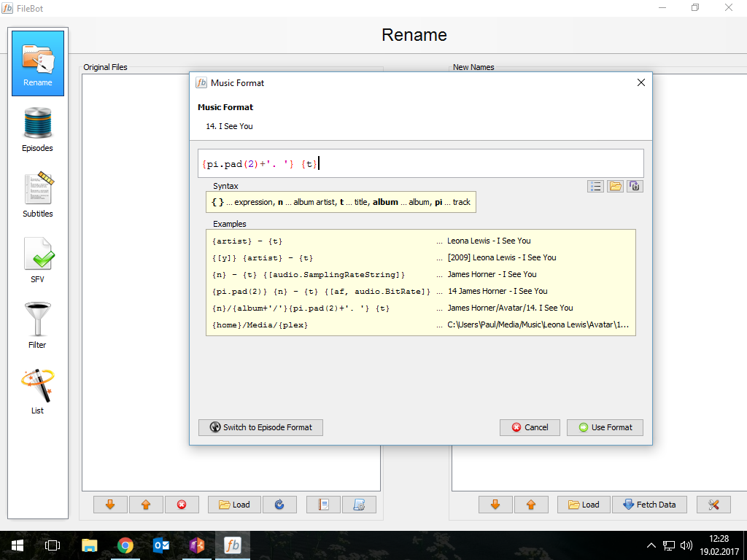Open the network status tray icon
The image size is (747, 560).
pyautogui.click(x=669, y=545)
